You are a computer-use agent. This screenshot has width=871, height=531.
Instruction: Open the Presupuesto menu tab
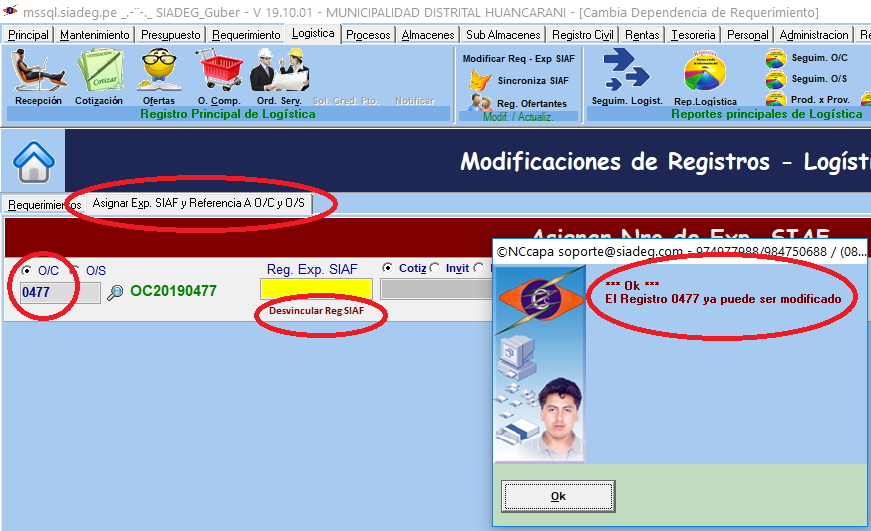click(x=170, y=35)
